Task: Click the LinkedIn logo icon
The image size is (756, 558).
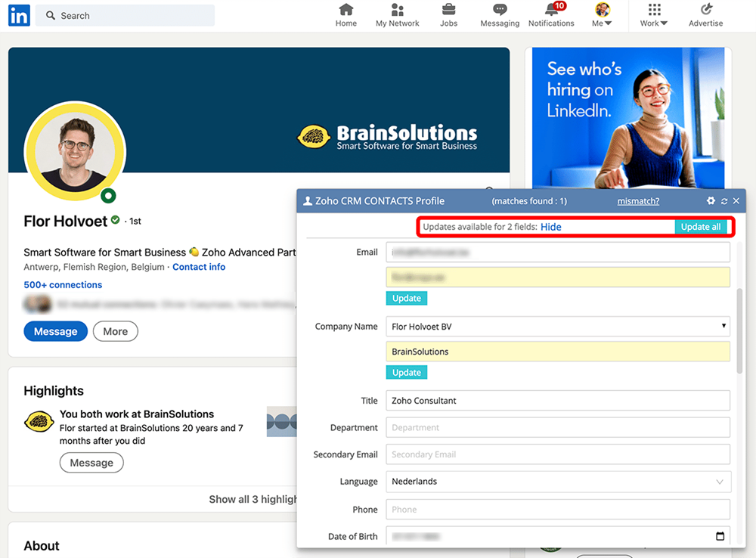Action: pos(20,15)
